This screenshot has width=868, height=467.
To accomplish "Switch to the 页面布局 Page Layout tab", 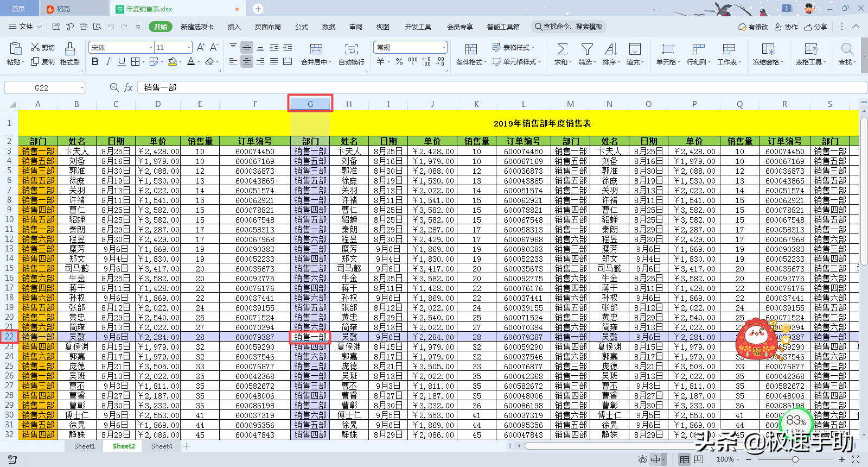I will 268,27.
